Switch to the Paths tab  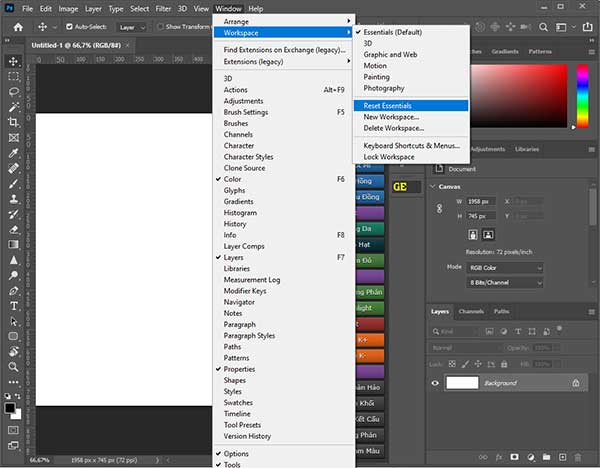pyautogui.click(x=501, y=311)
